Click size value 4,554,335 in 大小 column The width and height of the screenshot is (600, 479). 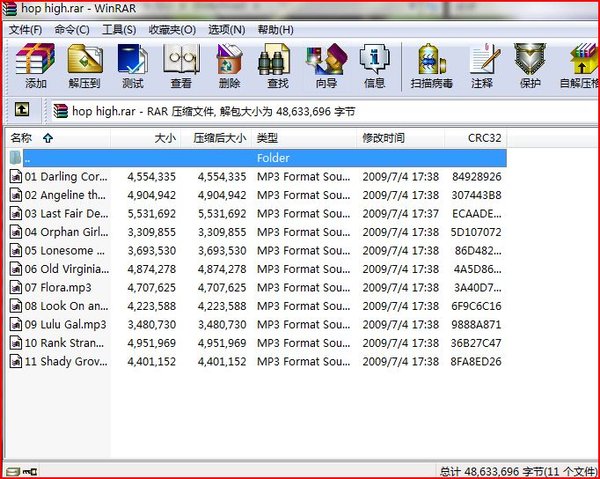click(x=152, y=176)
